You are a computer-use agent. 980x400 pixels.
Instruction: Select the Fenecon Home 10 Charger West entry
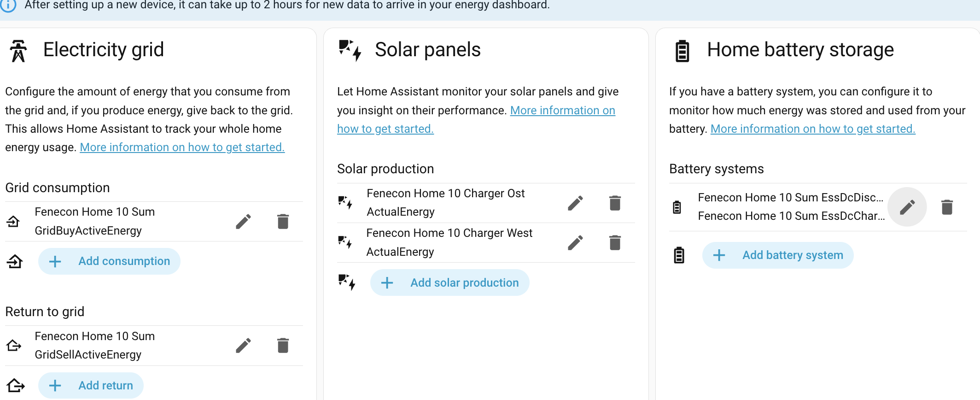(449, 242)
